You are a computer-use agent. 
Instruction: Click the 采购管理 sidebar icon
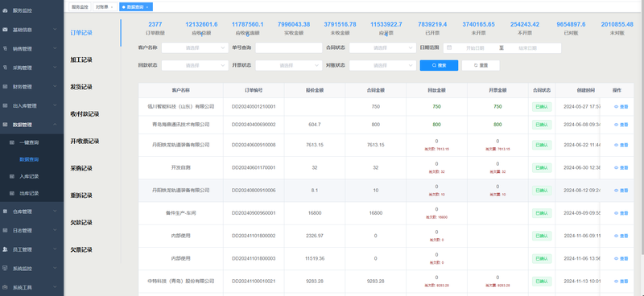[5, 68]
